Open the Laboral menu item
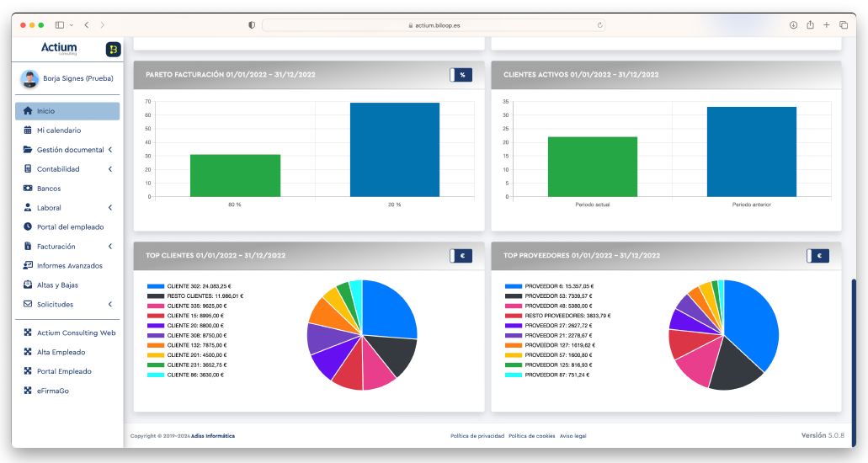 (x=49, y=208)
